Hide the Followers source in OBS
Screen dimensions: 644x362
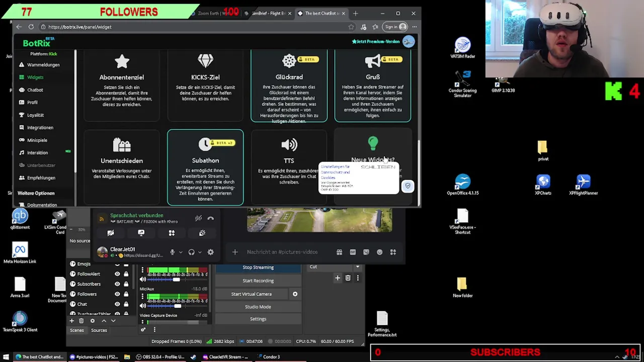pos(117,294)
